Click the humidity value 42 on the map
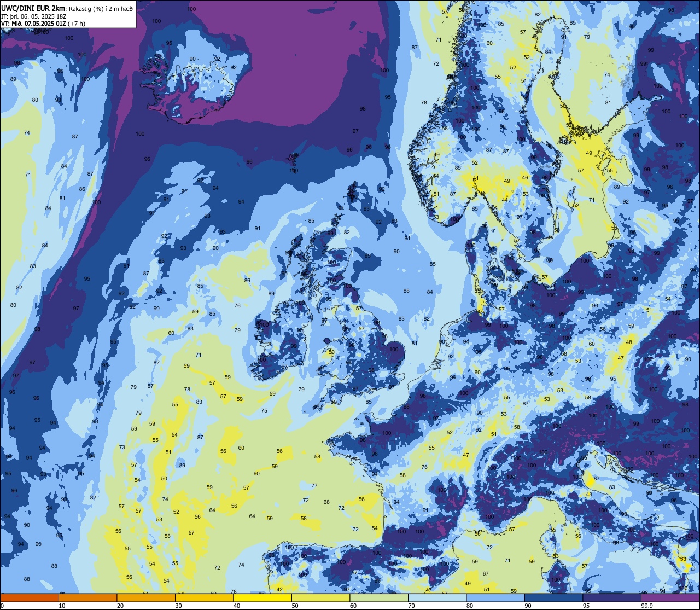700x610 pixels. [279, 589]
